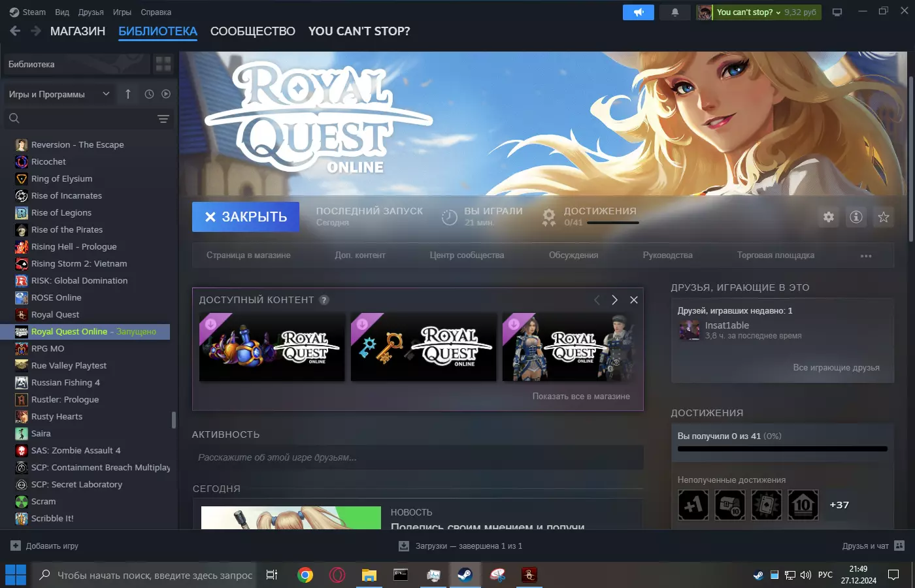Image resolution: width=915 pixels, height=588 pixels.
Task: Open the YOU CAN'T STOP? profile tab
Action: click(x=359, y=31)
